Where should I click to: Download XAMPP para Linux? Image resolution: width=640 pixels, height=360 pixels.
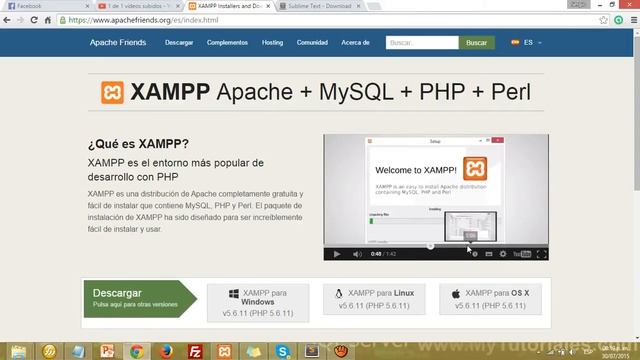pos(374,299)
